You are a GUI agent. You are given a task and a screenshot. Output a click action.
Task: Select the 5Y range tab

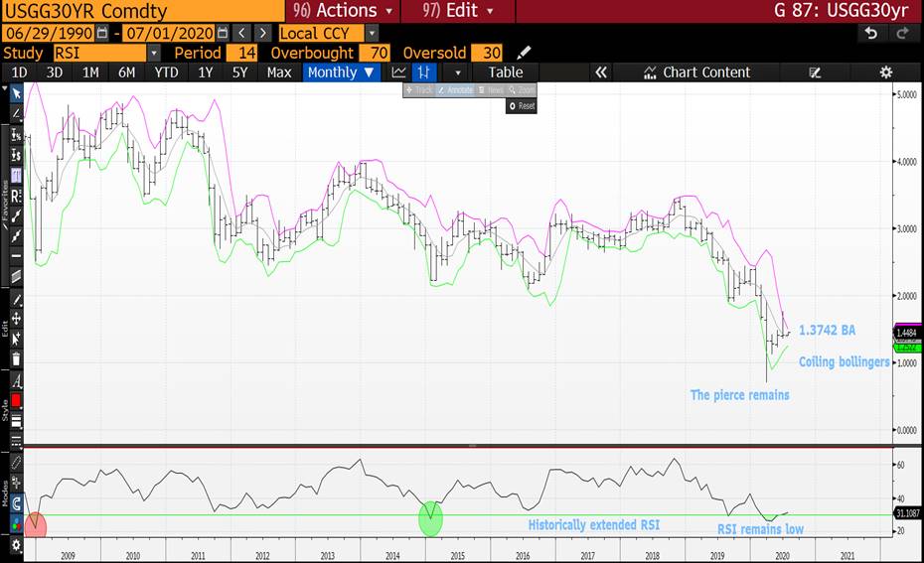pos(239,72)
